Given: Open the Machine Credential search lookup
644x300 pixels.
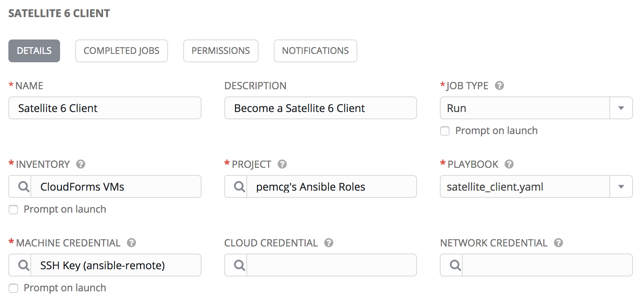Looking at the screenshot, I should pyautogui.click(x=24, y=265).
